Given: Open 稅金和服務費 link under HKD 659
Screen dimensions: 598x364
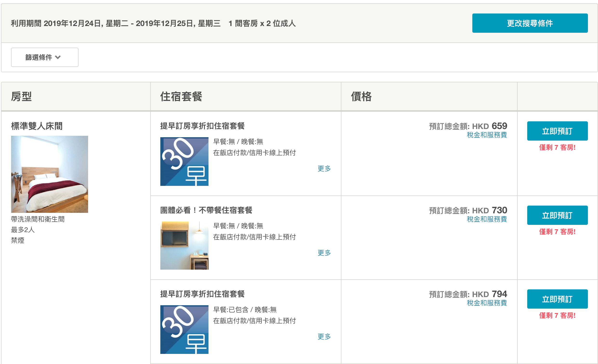Looking at the screenshot, I should pos(487,135).
